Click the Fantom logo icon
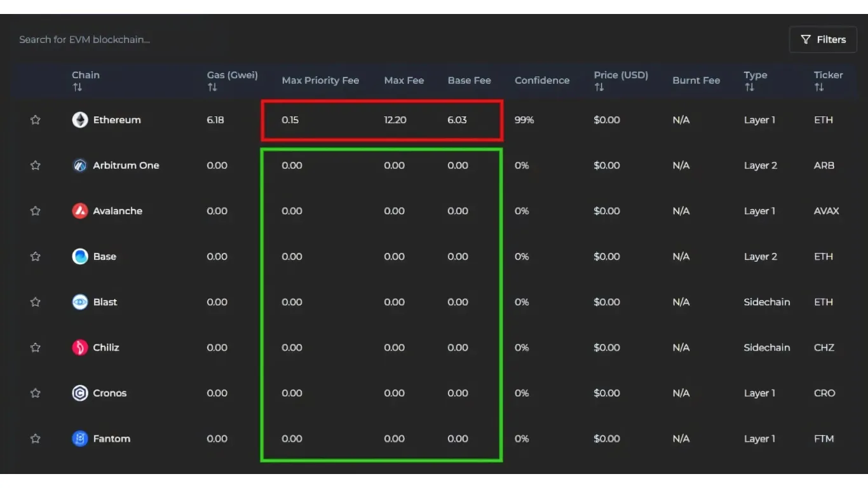 80,438
